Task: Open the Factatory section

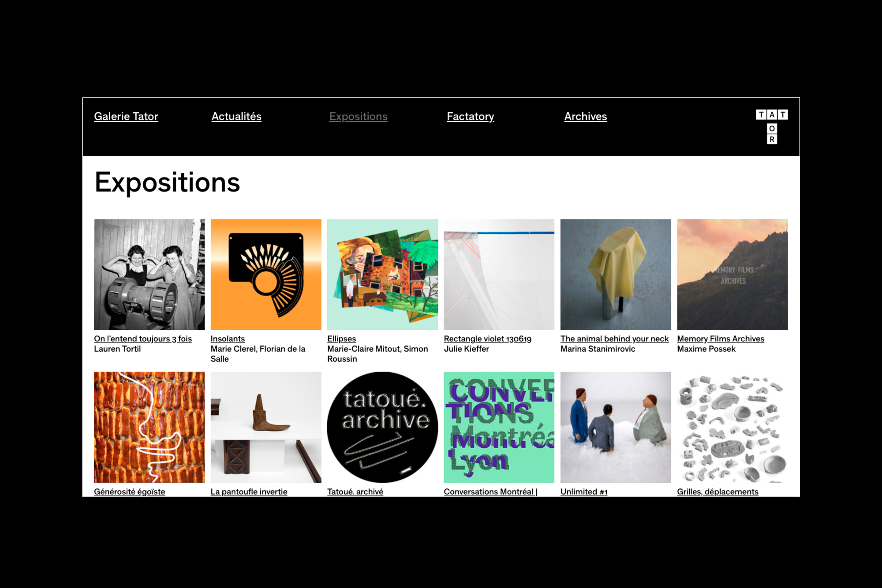Action: (x=470, y=116)
